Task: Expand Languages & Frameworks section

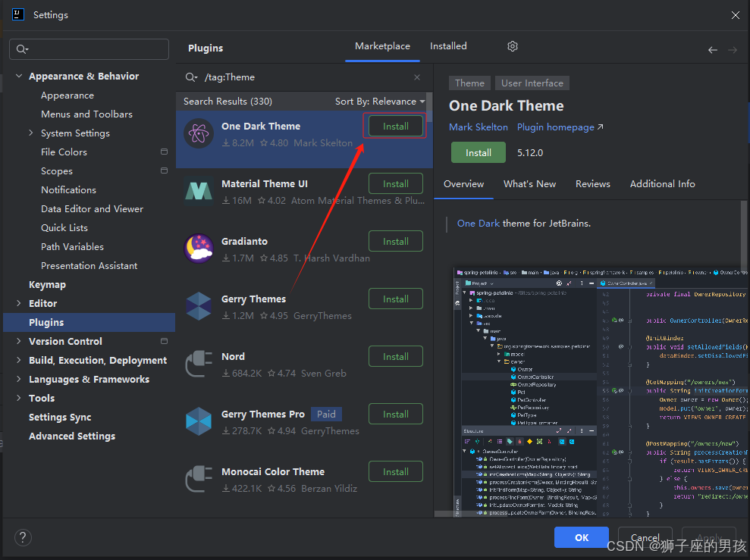Action: (x=19, y=379)
